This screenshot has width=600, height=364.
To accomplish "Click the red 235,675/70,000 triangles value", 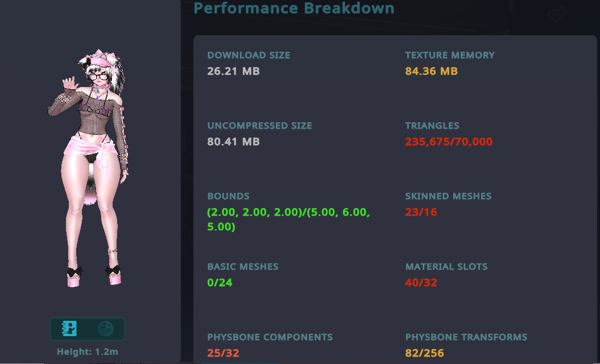I will click(x=449, y=142).
